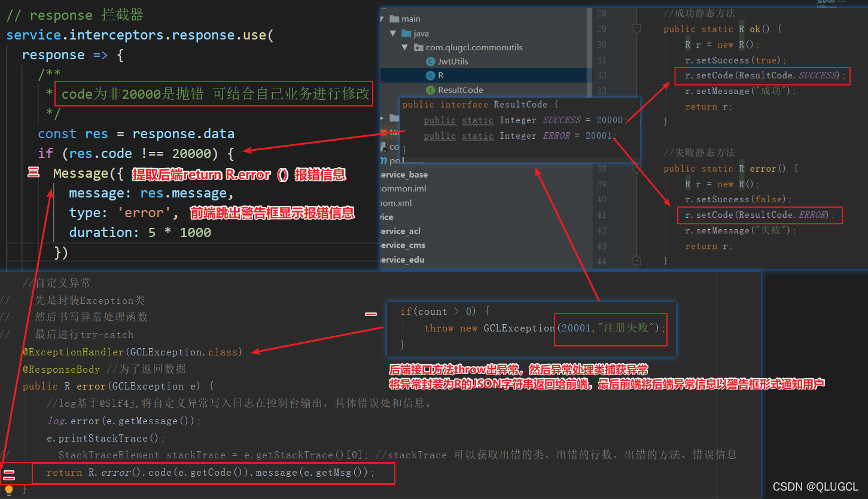Select service_base module in project tree
Image resolution: width=868 pixels, height=499 pixels.
point(404,175)
